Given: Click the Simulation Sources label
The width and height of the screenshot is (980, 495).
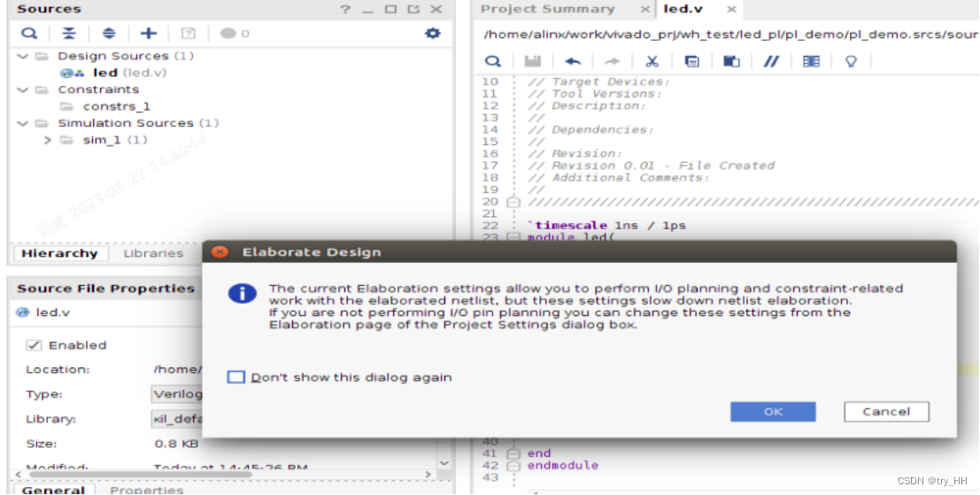Looking at the screenshot, I should coord(126,123).
